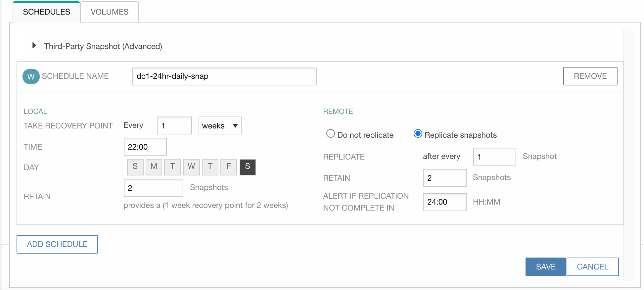Select the Do not replicate radio option

click(330, 134)
